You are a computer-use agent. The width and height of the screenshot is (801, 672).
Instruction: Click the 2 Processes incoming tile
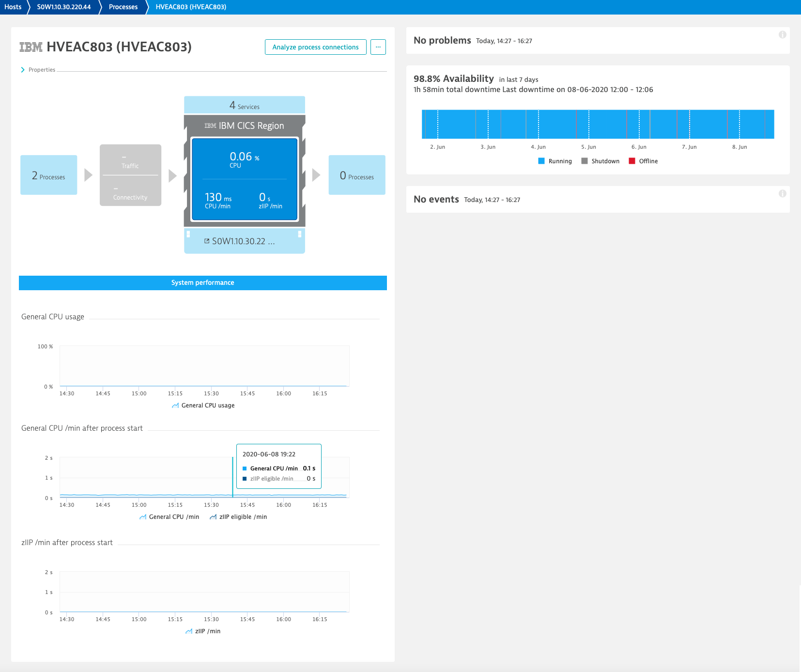pos(48,175)
